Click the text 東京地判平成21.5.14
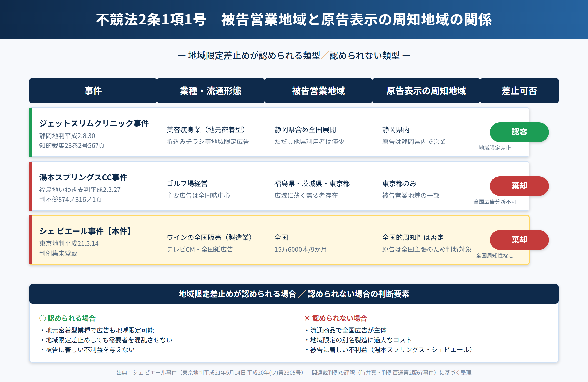Image resolution: width=588 pixels, height=382 pixels. click(x=69, y=243)
